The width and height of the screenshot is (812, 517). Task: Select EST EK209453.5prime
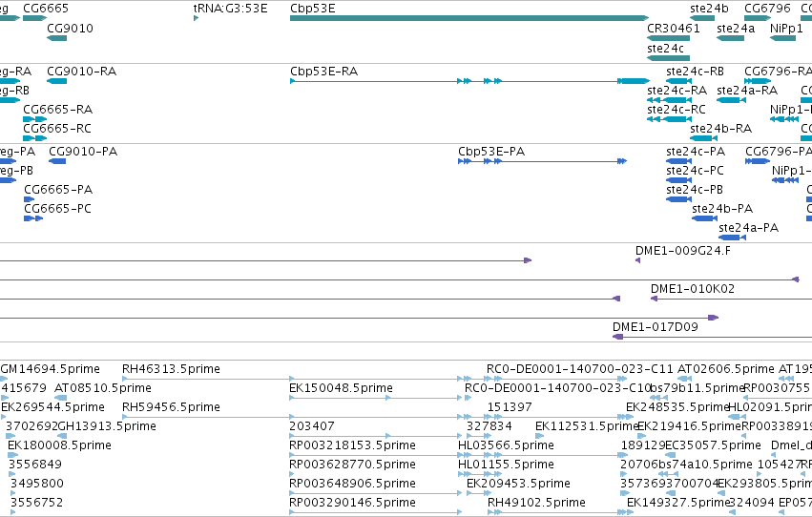point(479,494)
